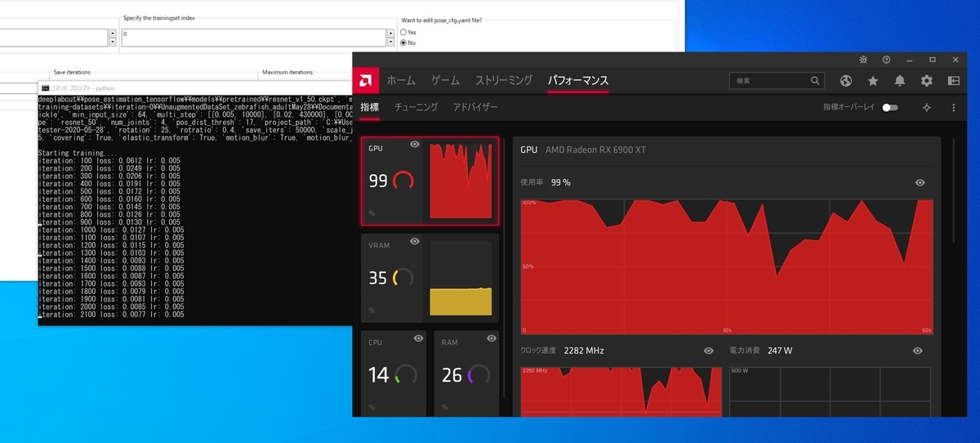This screenshot has width=980, height=443.
Task: Minimize the Radeon Software window
Action: (909, 60)
